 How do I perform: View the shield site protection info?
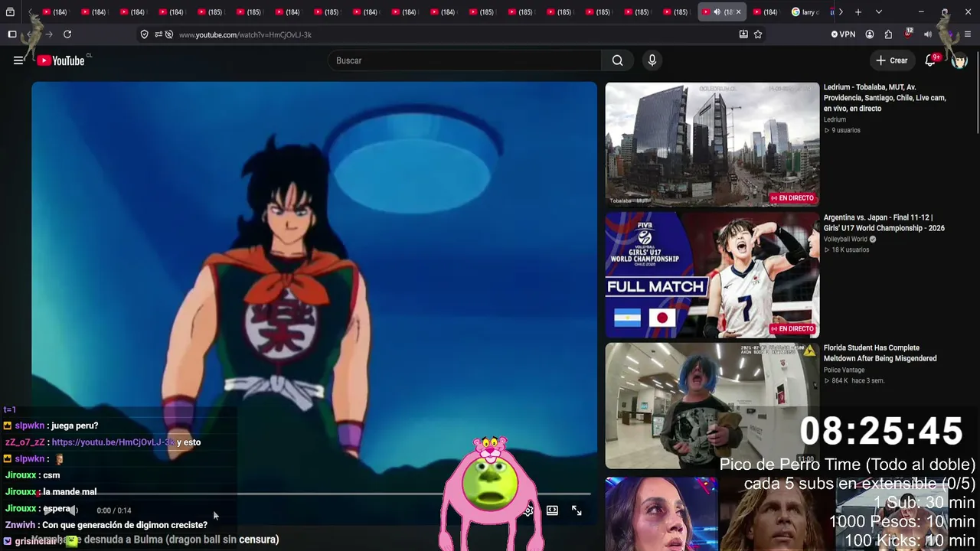[x=144, y=34]
